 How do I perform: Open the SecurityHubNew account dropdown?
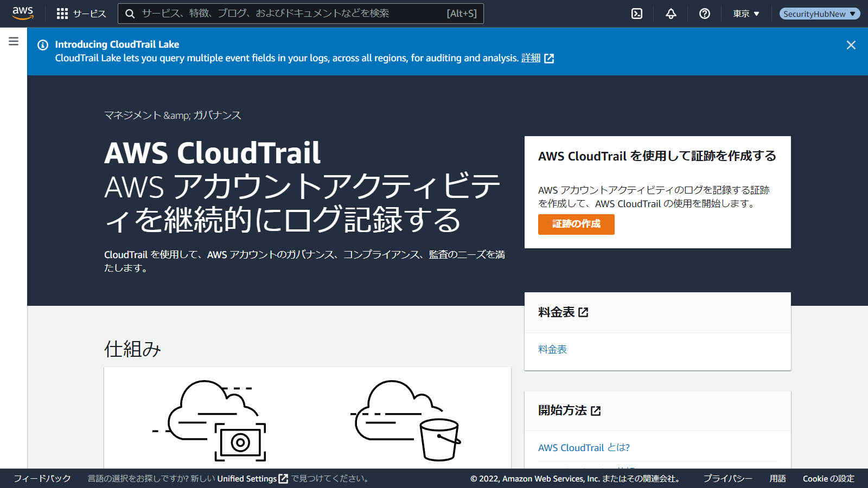[819, 14]
